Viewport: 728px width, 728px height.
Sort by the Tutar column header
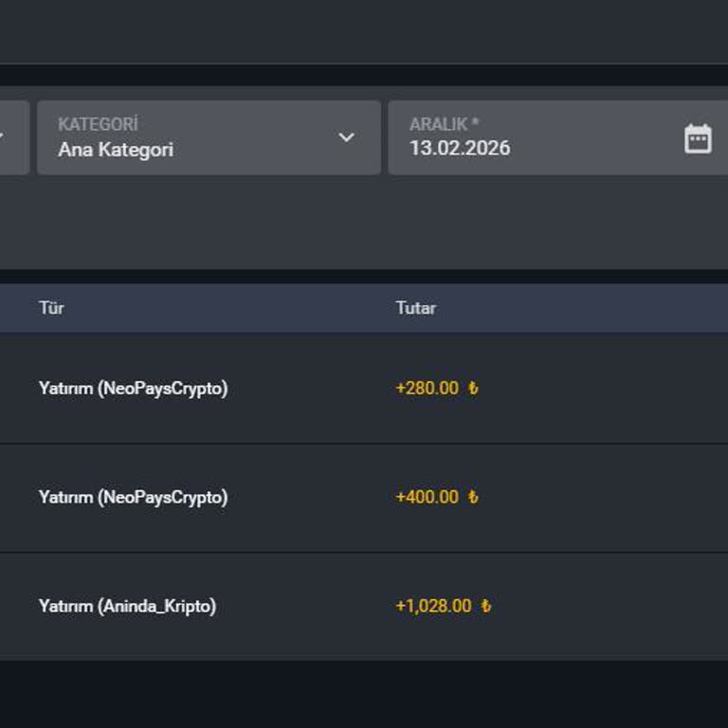[415, 308]
